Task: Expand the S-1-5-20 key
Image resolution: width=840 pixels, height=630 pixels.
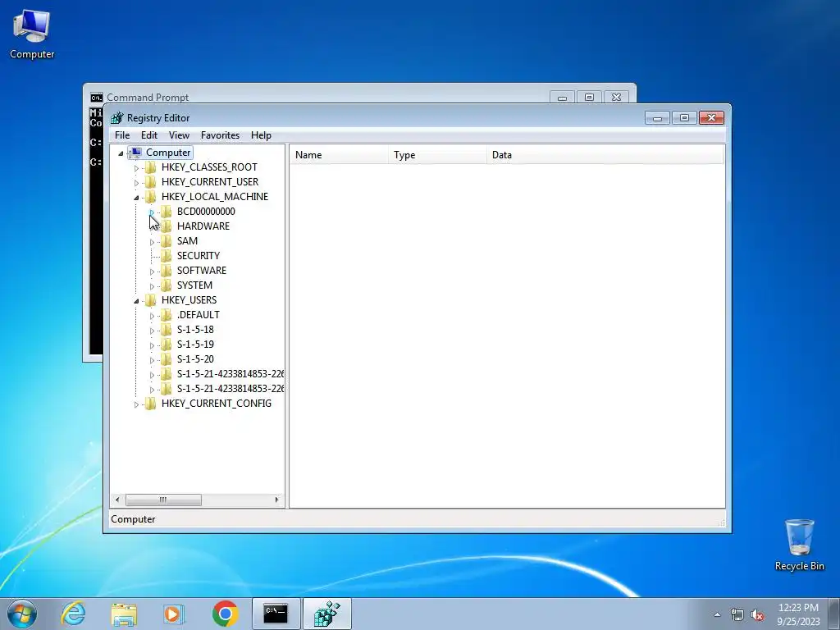Action: [152, 359]
